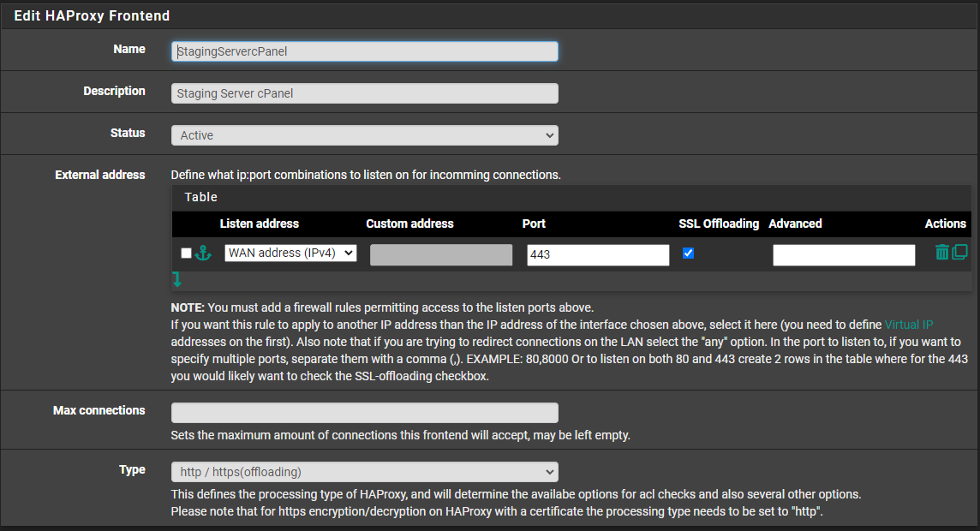Screen dimensions: 980x531
Task: Click the Actions column header
Action: [x=946, y=224]
